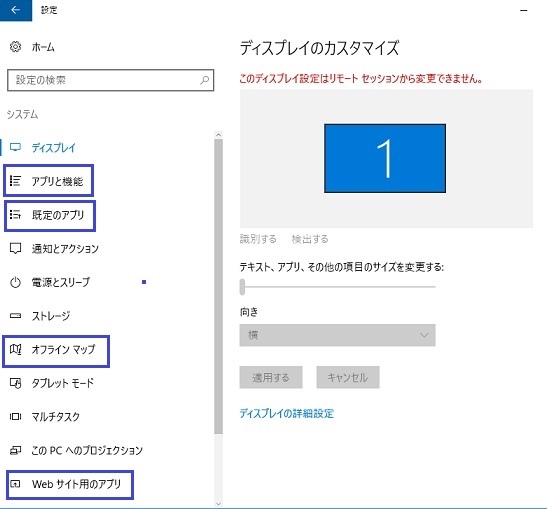Click the ストレージ drive icon
Viewport: 547px width, 509px height.
15,316
